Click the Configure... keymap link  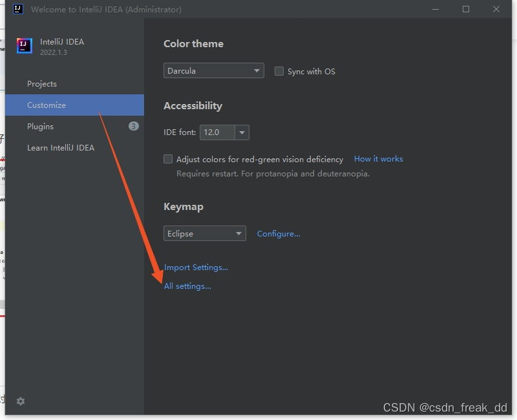pos(279,234)
